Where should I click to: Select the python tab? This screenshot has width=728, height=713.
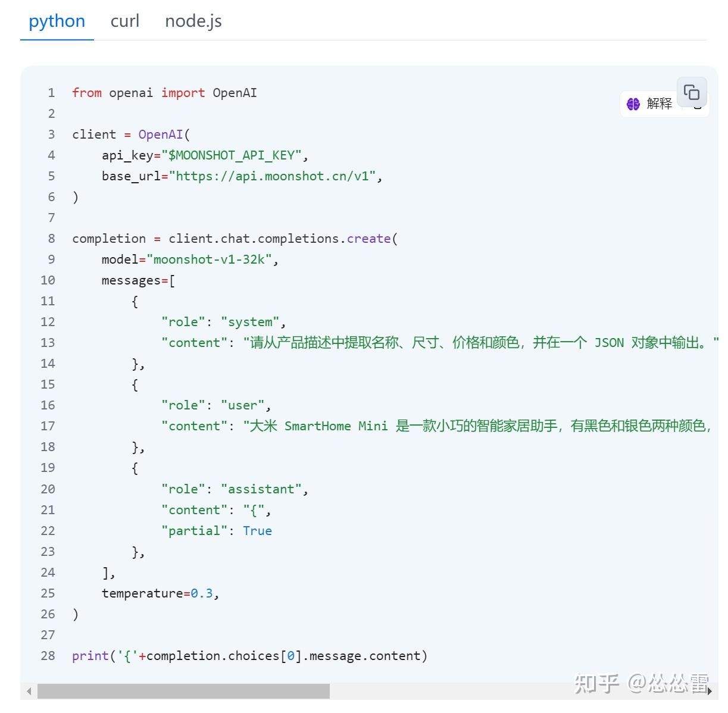pyautogui.click(x=56, y=21)
